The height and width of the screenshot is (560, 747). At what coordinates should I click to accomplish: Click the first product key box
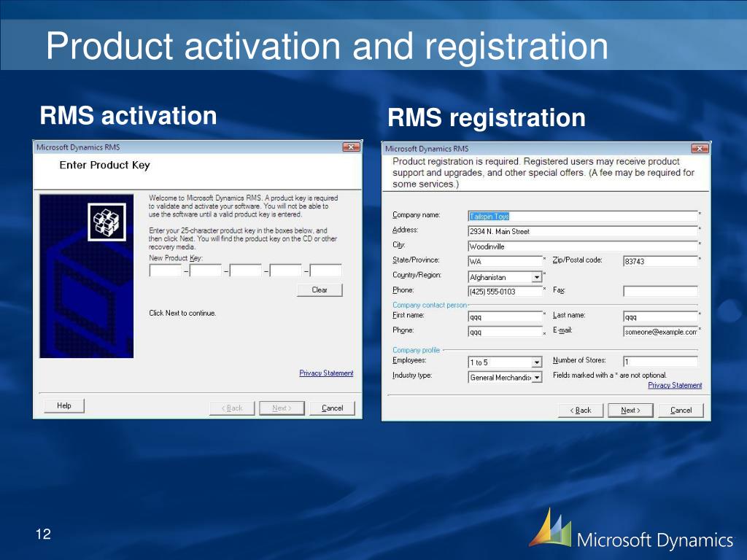point(166,271)
